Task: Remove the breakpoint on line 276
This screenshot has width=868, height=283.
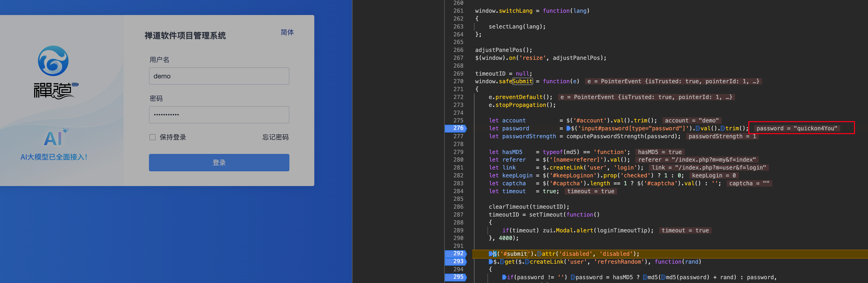Action: tap(458, 128)
